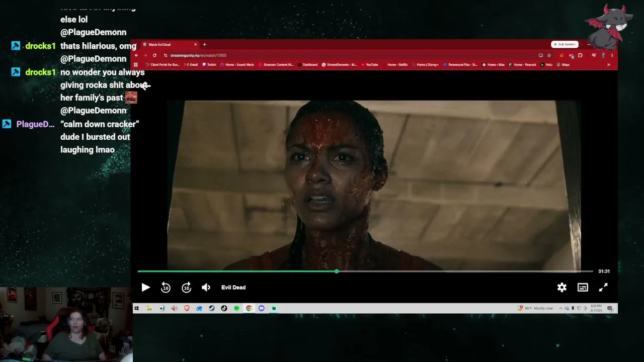Click the Evil Dead title in player

pyautogui.click(x=233, y=288)
